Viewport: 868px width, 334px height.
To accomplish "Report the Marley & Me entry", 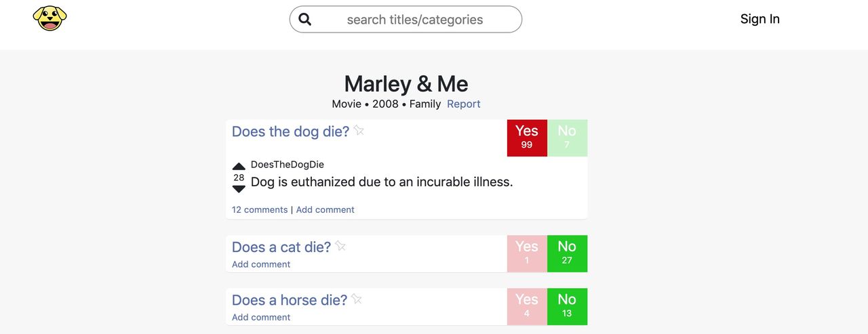I will [463, 104].
